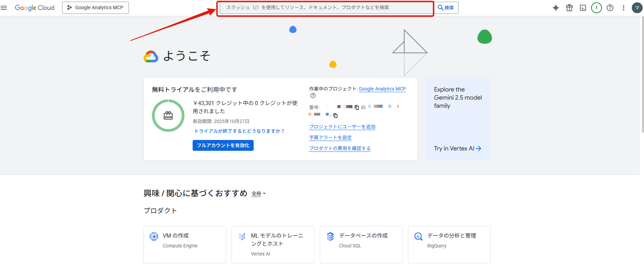Open the account avatar menu
This screenshot has width=644, height=265.
click(637, 8)
